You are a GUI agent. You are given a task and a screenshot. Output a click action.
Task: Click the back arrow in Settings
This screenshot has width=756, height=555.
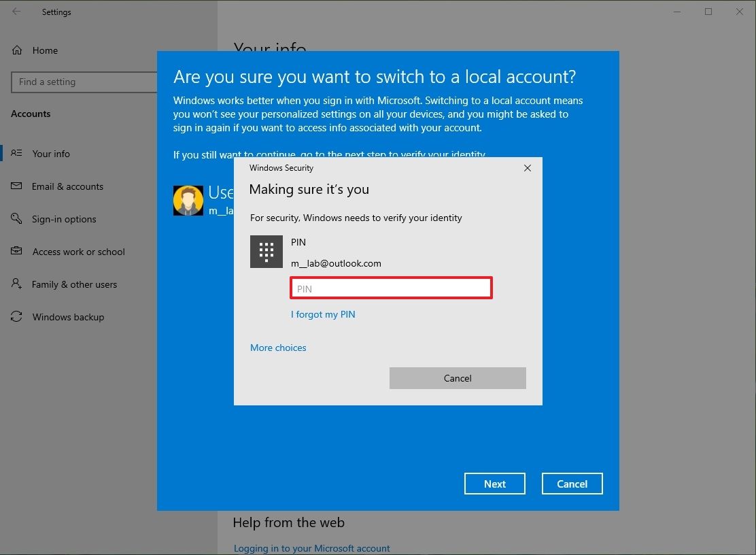tap(16, 12)
